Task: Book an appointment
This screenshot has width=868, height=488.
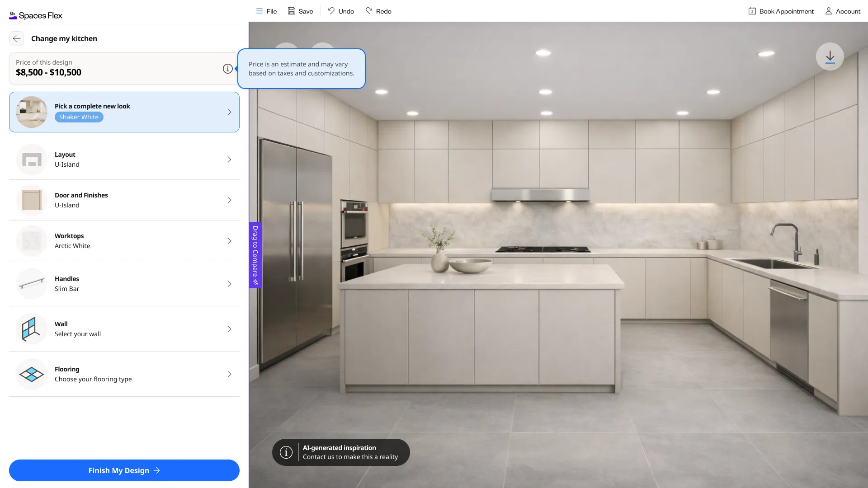Action: (781, 11)
